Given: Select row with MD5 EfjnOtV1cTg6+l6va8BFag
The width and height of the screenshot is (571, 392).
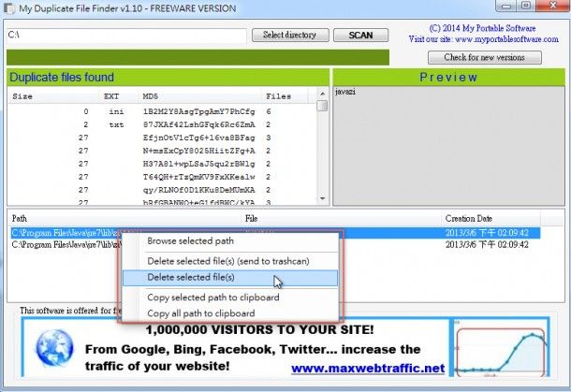Looking at the screenshot, I should coord(163,138).
